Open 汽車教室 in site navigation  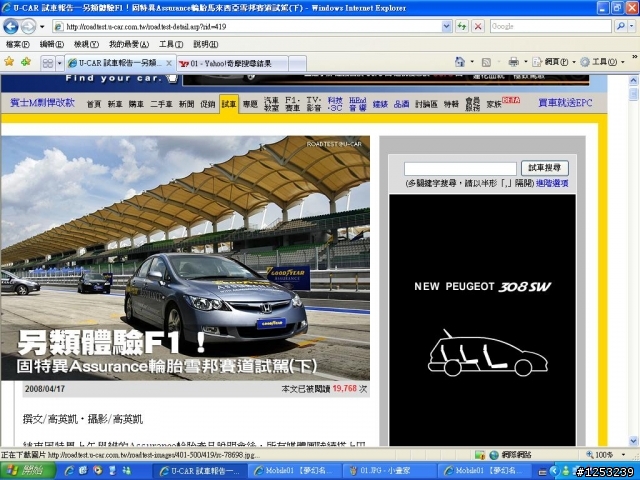click(x=271, y=104)
